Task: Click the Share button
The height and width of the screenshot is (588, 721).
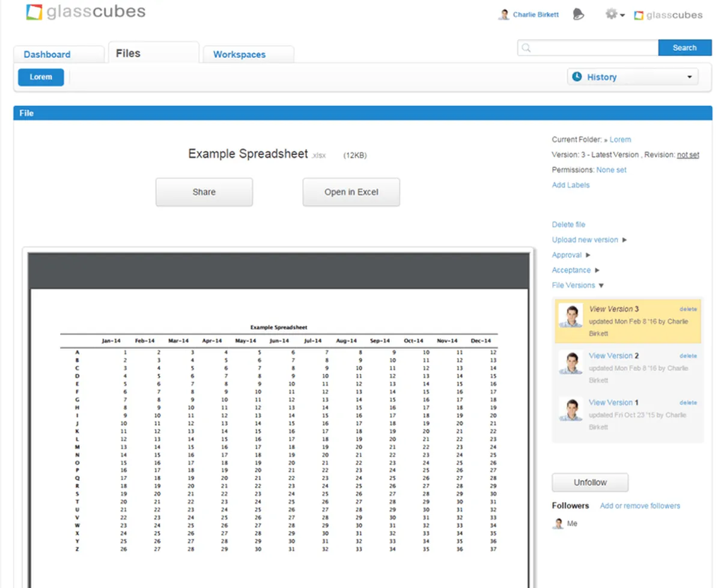Action: (x=204, y=192)
